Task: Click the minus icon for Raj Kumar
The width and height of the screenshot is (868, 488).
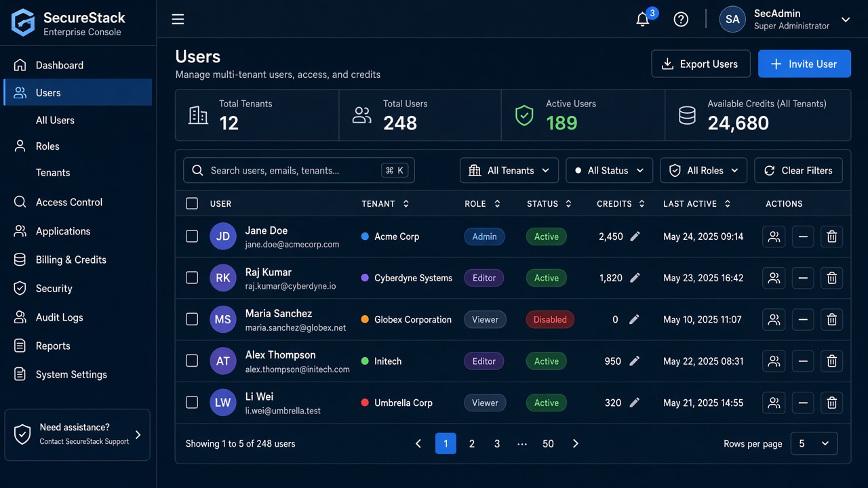Action: (x=803, y=278)
